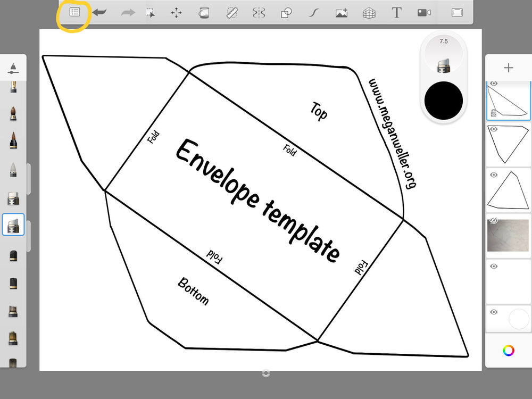Start time-lapse recording with camera icon
532x399 pixels.
coord(424,13)
